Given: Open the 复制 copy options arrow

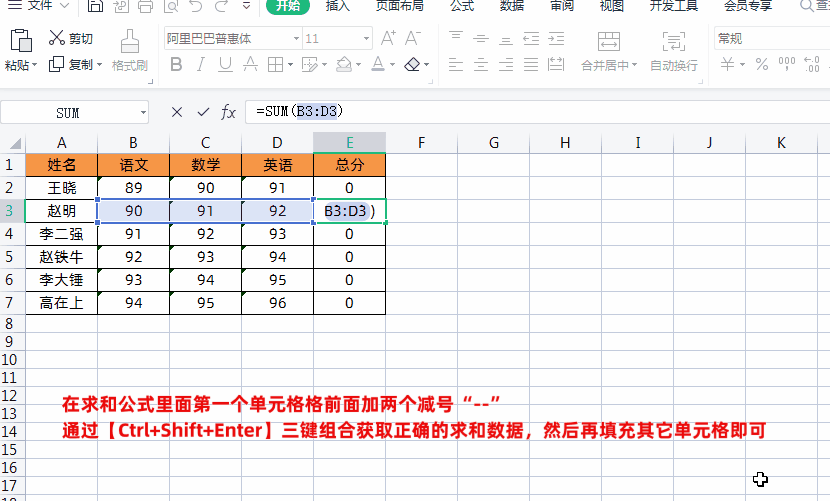Looking at the screenshot, I should [x=100, y=65].
